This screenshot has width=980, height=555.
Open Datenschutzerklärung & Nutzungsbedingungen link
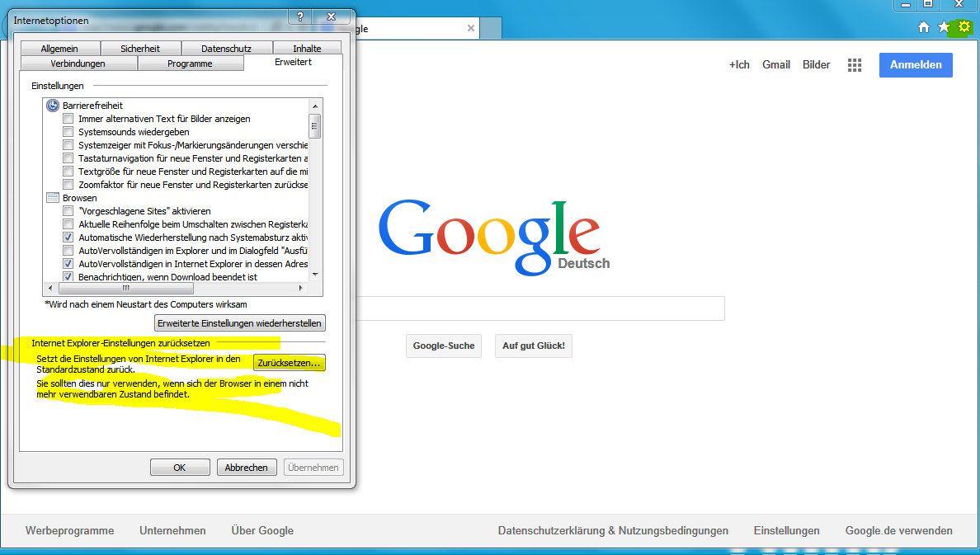click(x=613, y=530)
